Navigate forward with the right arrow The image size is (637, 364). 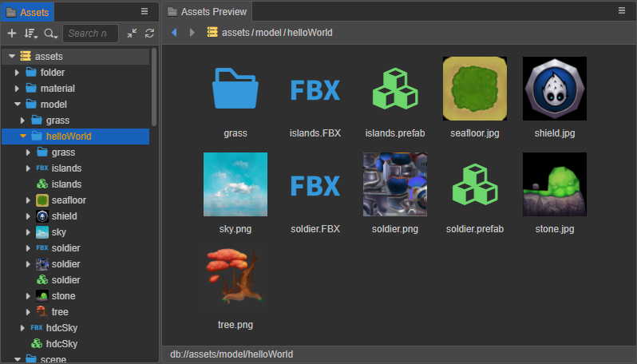click(192, 33)
